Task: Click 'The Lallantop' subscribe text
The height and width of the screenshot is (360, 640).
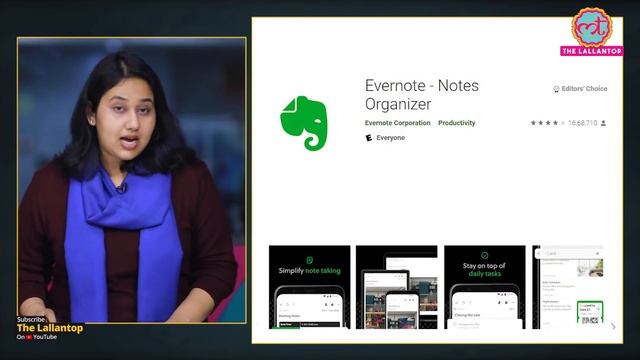Action: tap(50, 328)
